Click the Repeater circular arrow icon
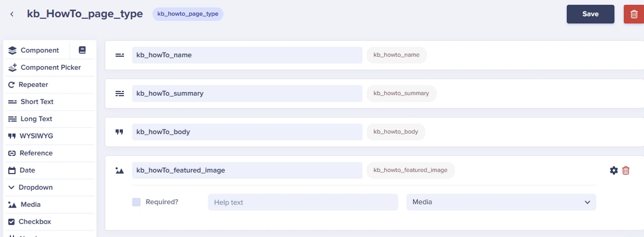The image size is (644, 237). pyautogui.click(x=11, y=84)
